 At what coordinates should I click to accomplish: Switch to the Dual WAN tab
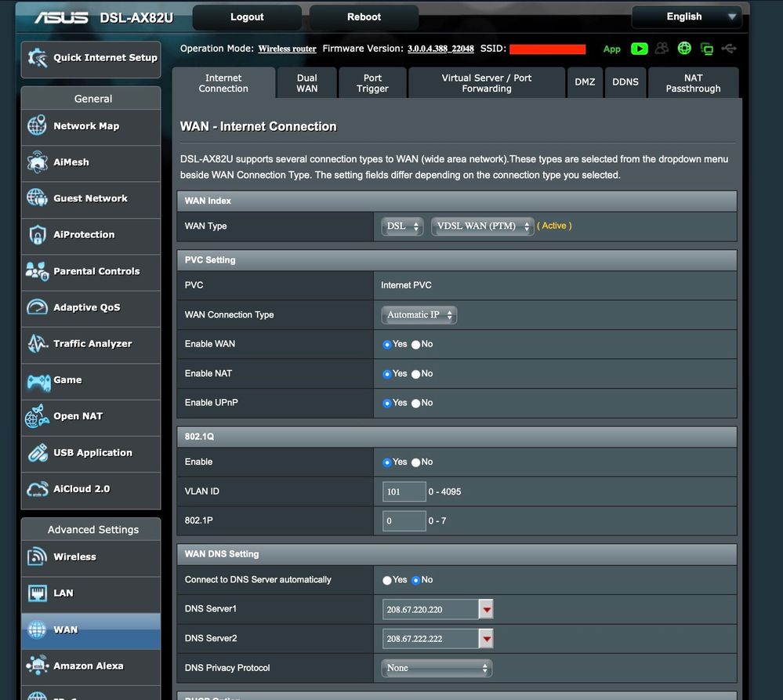coord(306,83)
